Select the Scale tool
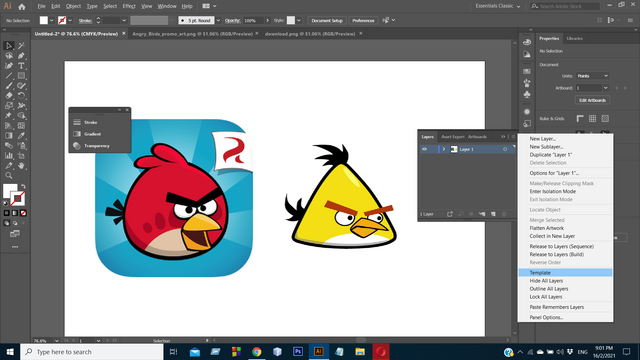Screen dimensions: 640x360 pos(9,106)
